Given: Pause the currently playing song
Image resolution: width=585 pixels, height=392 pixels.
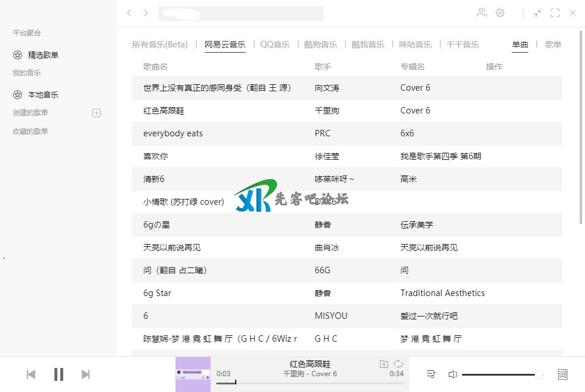Looking at the screenshot, I should (x=58, y=374).
